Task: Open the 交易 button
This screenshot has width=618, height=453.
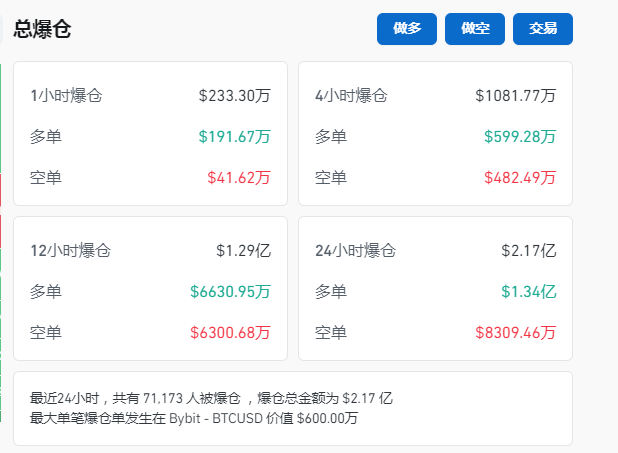Action: 543,29
